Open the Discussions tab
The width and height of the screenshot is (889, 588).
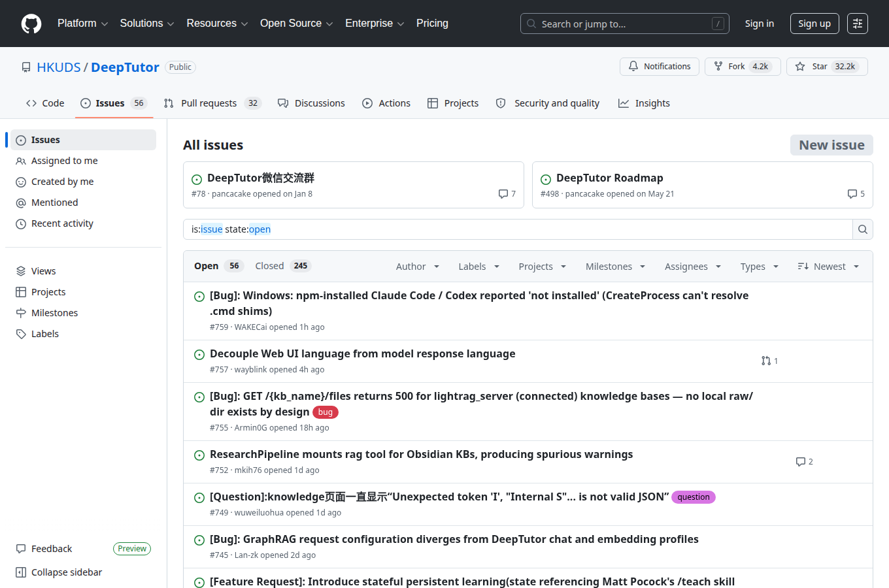click(311, 103)
